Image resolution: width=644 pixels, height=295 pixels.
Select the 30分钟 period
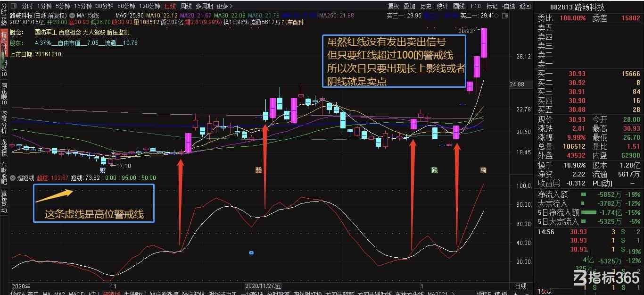(105, 6)
